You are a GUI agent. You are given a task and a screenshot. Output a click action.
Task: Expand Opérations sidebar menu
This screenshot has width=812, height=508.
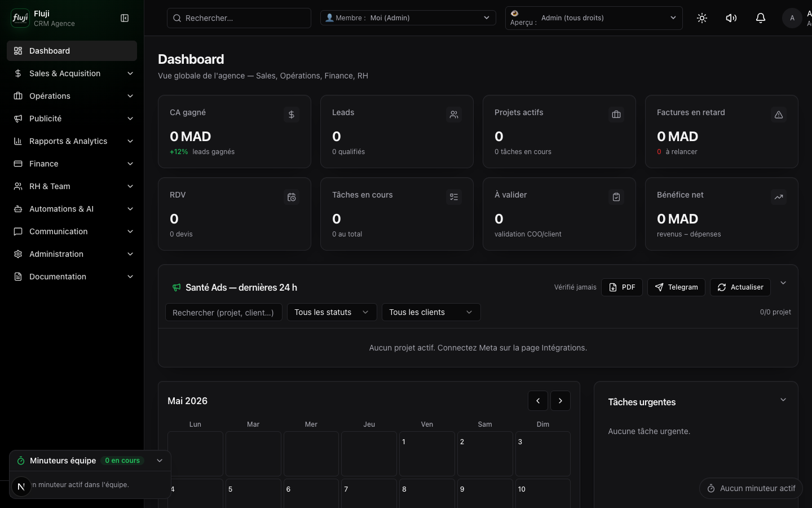pyautogui.click(x=72, y=96)
